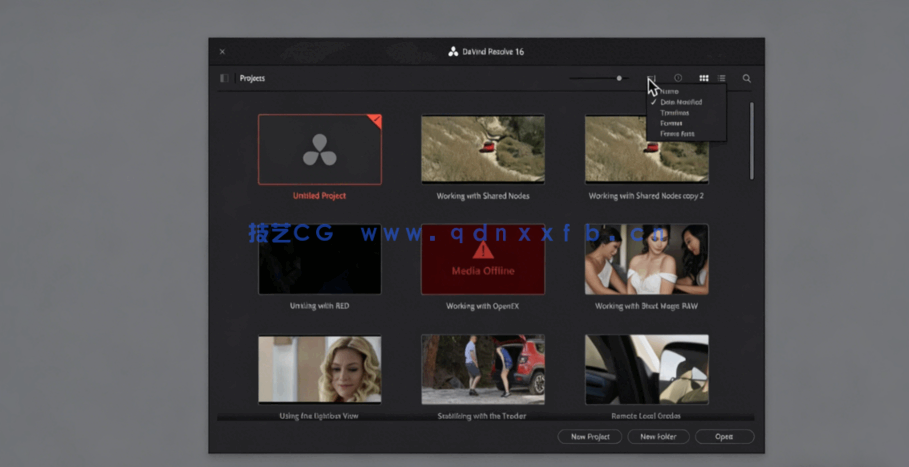The width and height of the screenshot is (909, 467).
Task: Select the Untitled Project thumbnail
Action: 320,149
